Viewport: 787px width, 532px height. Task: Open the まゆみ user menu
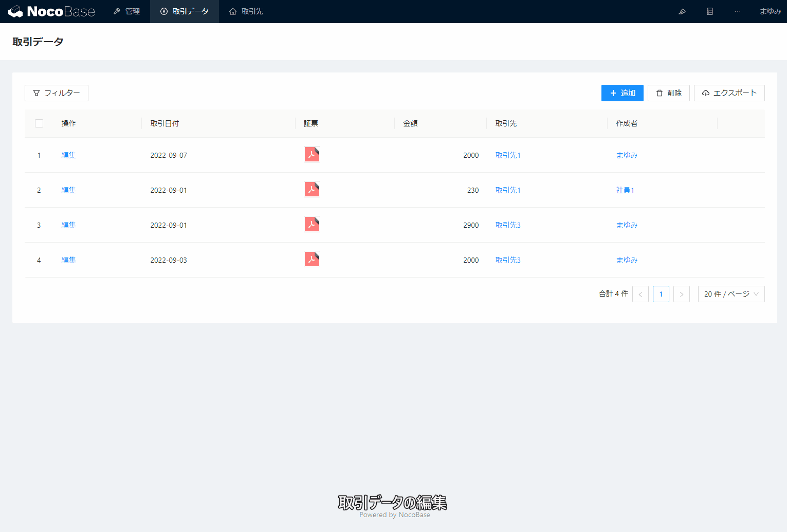point(770,11)
